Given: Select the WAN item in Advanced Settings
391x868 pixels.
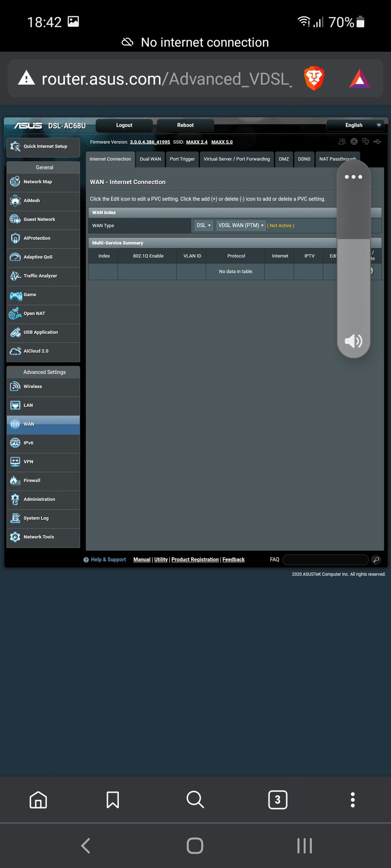Looking at the screenshot, I should click(x=43, y=424).
